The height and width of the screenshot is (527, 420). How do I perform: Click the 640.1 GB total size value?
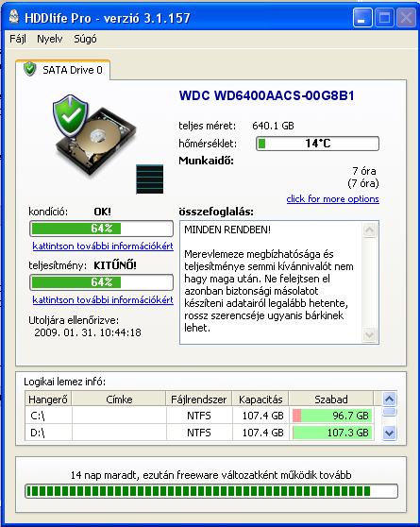click(273, 126)
